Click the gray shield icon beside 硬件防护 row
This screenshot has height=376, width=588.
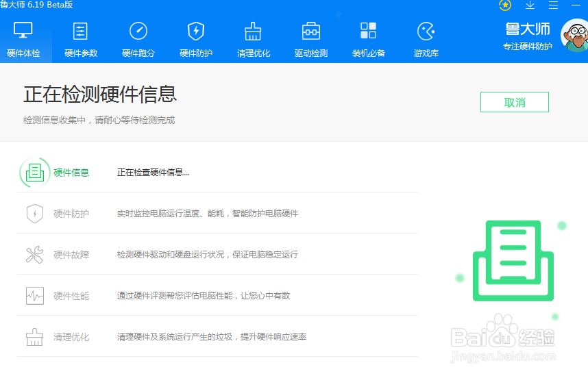coord(34,214)
